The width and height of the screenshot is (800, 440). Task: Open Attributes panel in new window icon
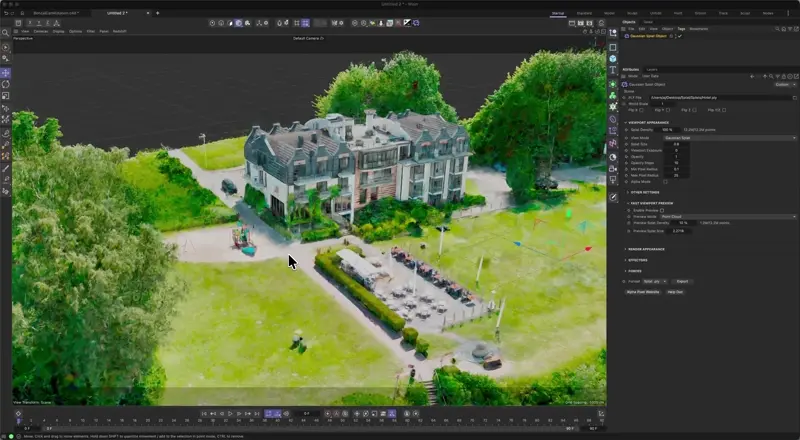tap(796, 76)
